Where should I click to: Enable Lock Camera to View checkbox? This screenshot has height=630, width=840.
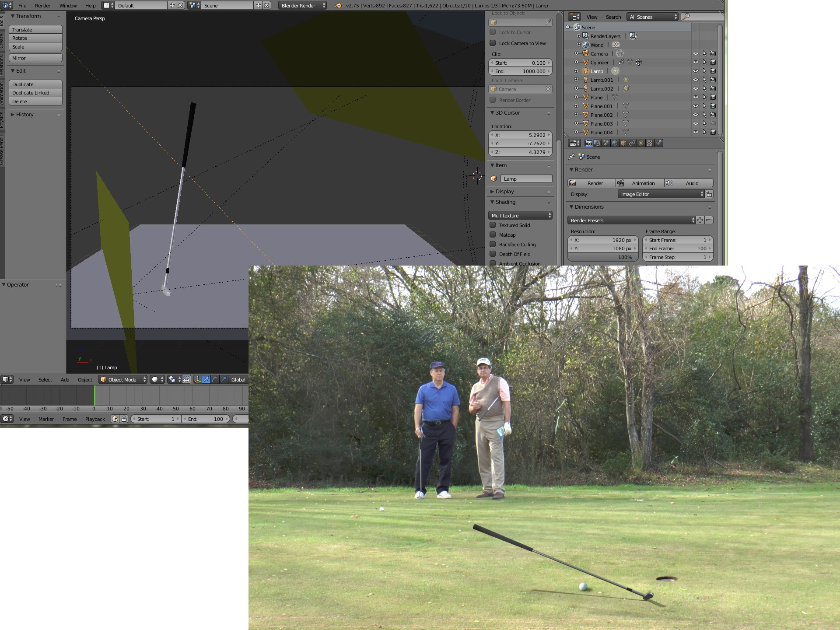pos(493,43)
